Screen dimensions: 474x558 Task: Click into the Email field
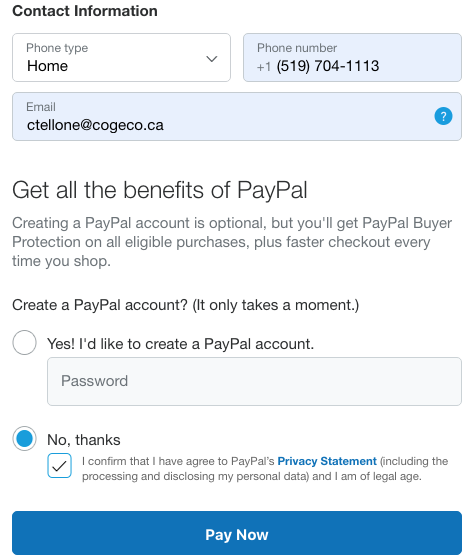[237, 116]
